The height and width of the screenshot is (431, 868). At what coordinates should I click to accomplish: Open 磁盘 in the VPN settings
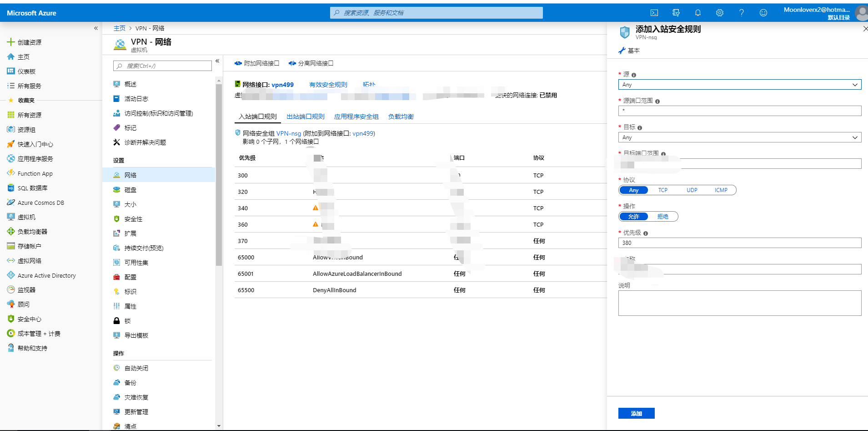[130, 190]
